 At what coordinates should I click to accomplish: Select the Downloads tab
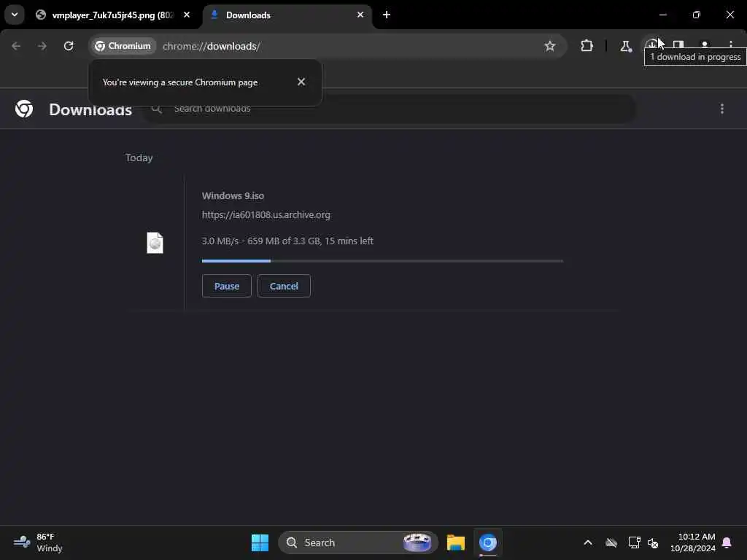pos(287,15)
